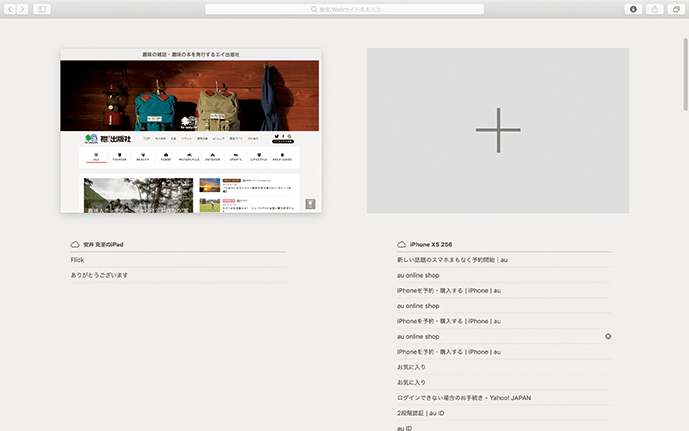Toggle the Safari sidebar button

[x=42, y=9]
